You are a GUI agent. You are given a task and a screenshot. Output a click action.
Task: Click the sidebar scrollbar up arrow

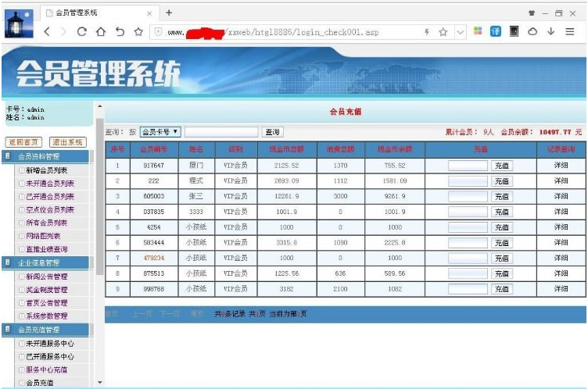(100, 106)
